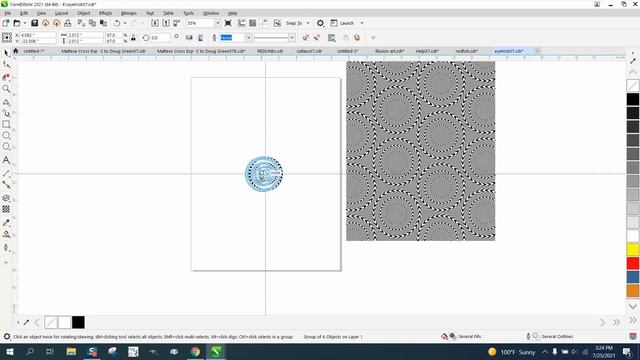Image resolution: width=640 pixels, height=360 pixels.
Task: Open the Edit menu
Action: (x=24, y=13)
